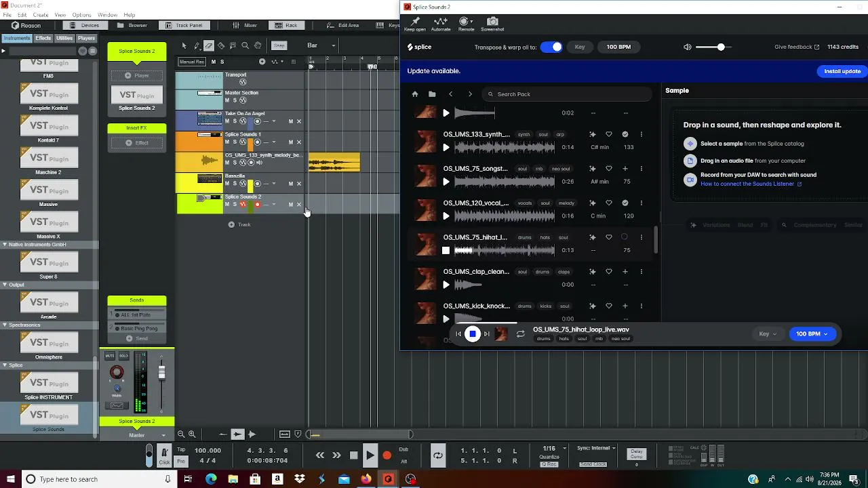This screenshot has height=488, width=868.
Task: Like the OS_UMS_120_vocal sample
Action: [x=609, y=203]
